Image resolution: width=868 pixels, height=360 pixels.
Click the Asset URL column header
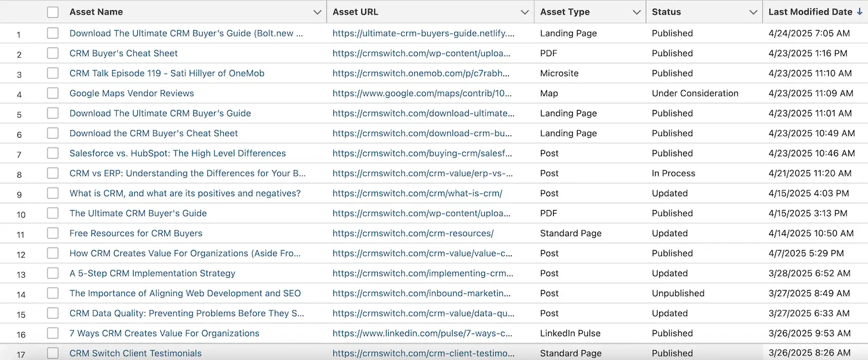pos(355,12)
